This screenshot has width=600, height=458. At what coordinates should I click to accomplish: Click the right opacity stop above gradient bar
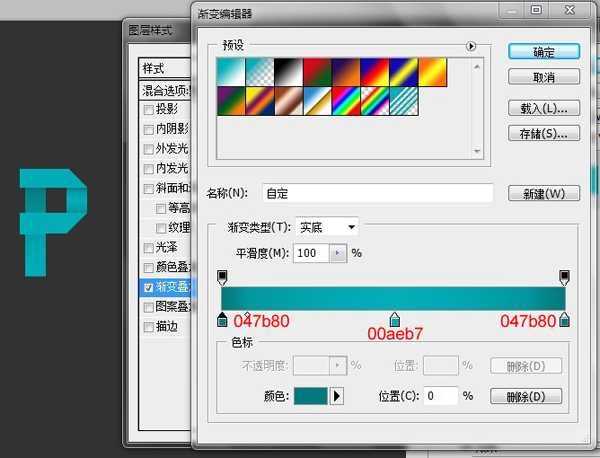coord(565,276)
